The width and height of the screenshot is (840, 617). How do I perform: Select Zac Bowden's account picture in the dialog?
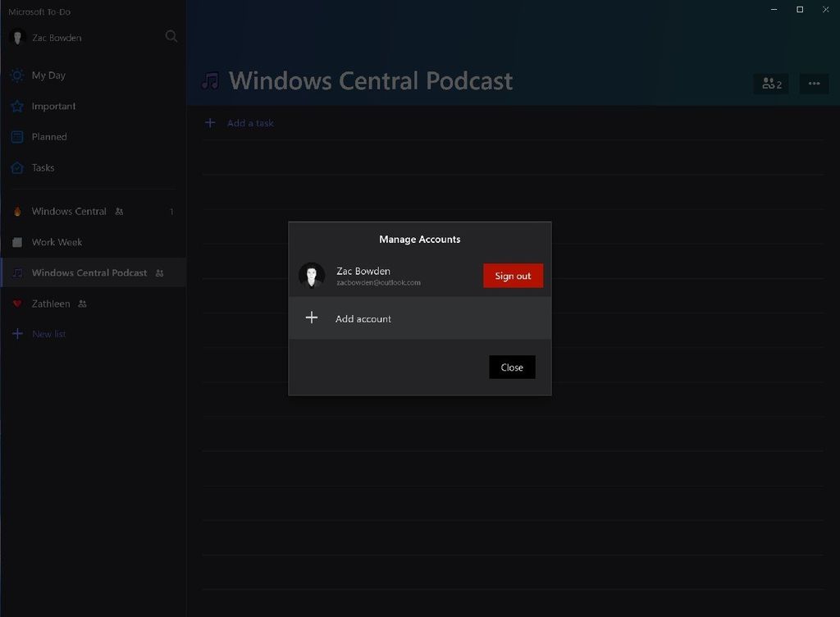313,276
